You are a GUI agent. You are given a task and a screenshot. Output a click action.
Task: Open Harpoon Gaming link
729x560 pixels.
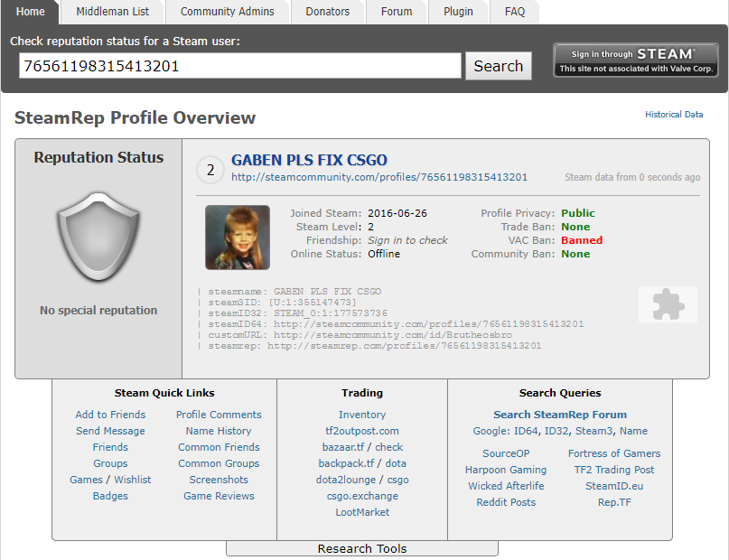click(x=506, y=470)
